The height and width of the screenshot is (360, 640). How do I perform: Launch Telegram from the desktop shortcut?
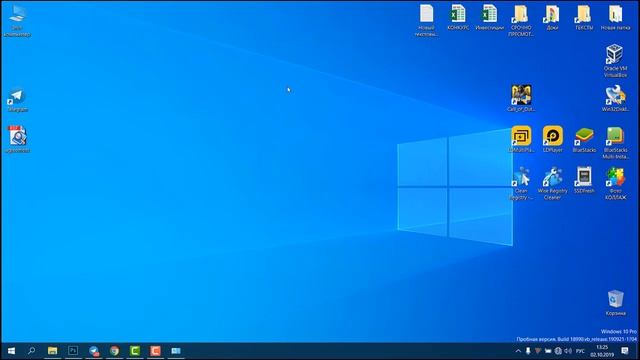point(17,100)
